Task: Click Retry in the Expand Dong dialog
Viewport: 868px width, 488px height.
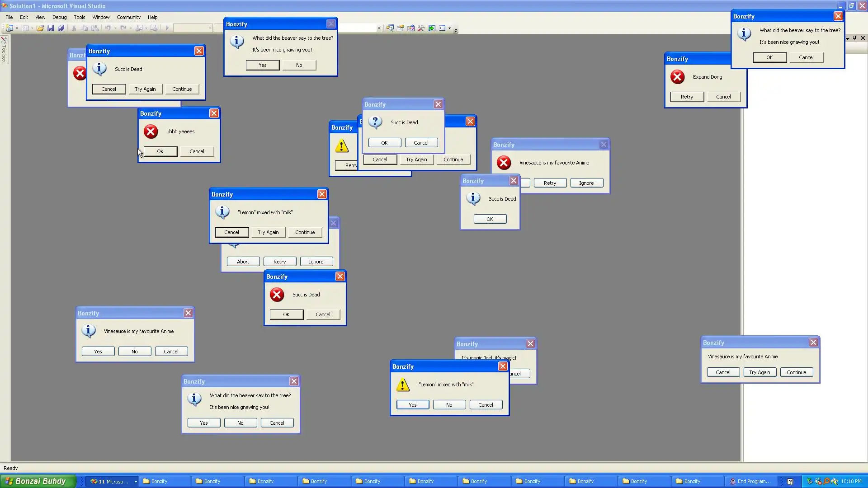Action: click(687, 97)
